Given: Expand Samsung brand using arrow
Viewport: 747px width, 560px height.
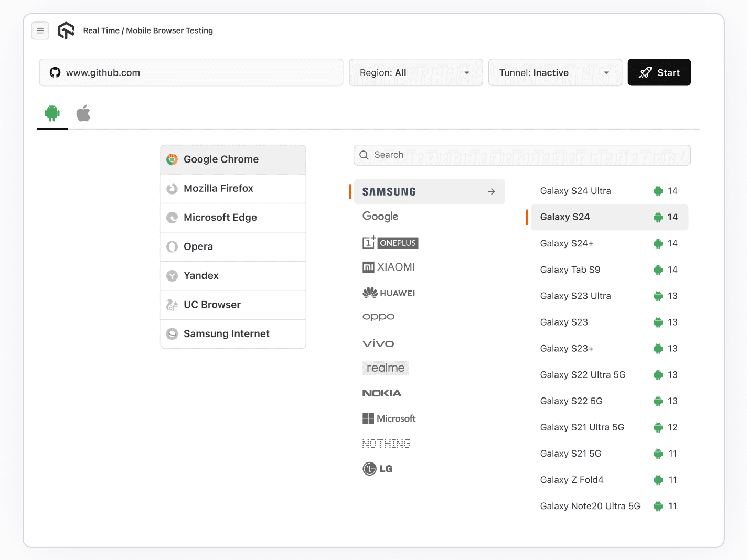Looking at the screenshot, I should coord(492,192).
